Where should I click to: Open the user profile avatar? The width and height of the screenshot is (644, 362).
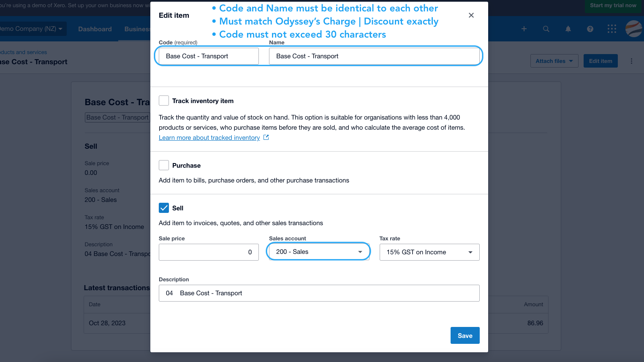pos(634,29)
